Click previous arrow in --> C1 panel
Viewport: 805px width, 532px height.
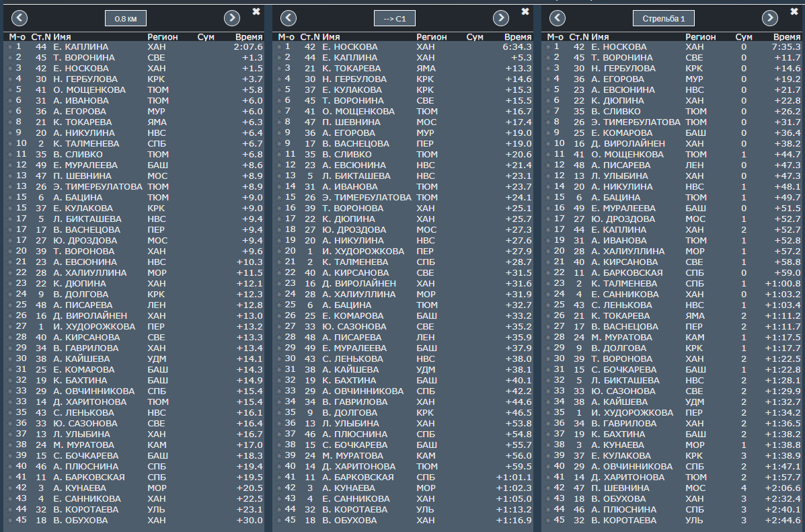(x=289, y=18)
